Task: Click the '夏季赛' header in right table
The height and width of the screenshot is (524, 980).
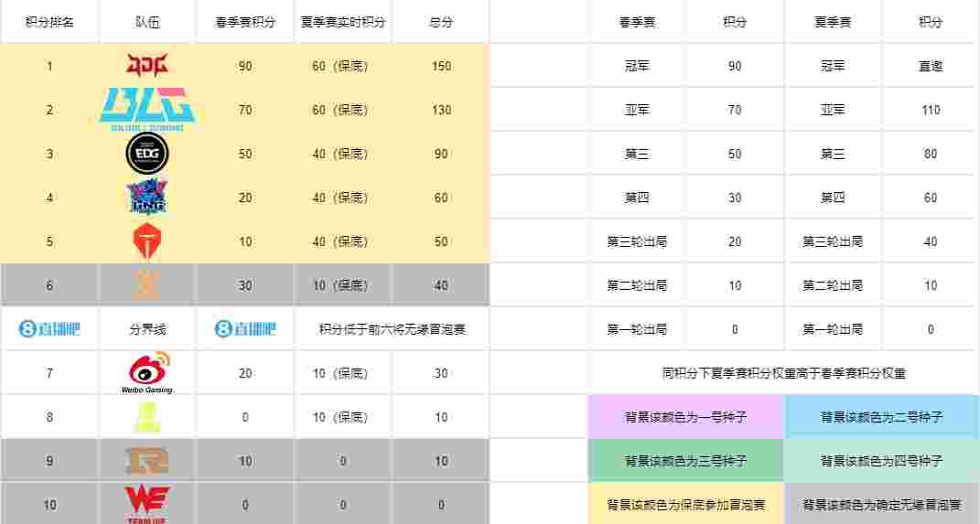Action: pyautogui.click(x=833, y=22)
